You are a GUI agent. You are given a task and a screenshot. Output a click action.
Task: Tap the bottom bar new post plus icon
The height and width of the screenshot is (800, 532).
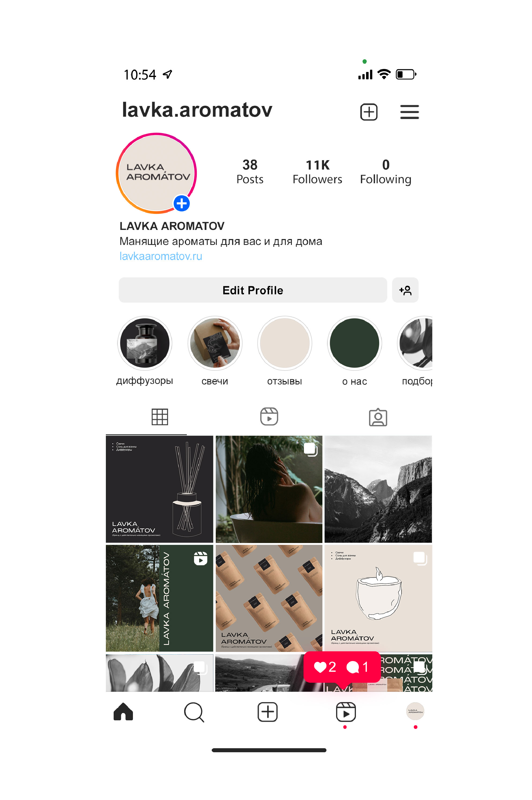[x=267, y=712]
